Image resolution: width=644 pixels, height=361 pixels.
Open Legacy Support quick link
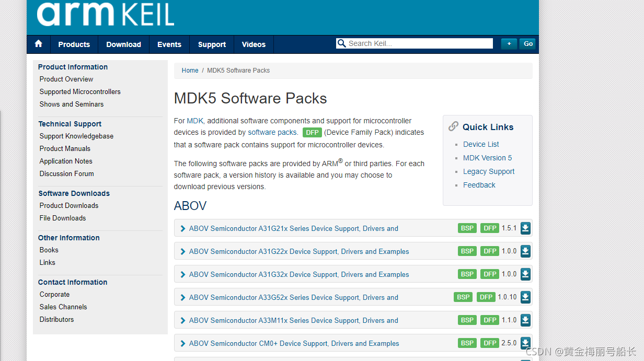489,171
